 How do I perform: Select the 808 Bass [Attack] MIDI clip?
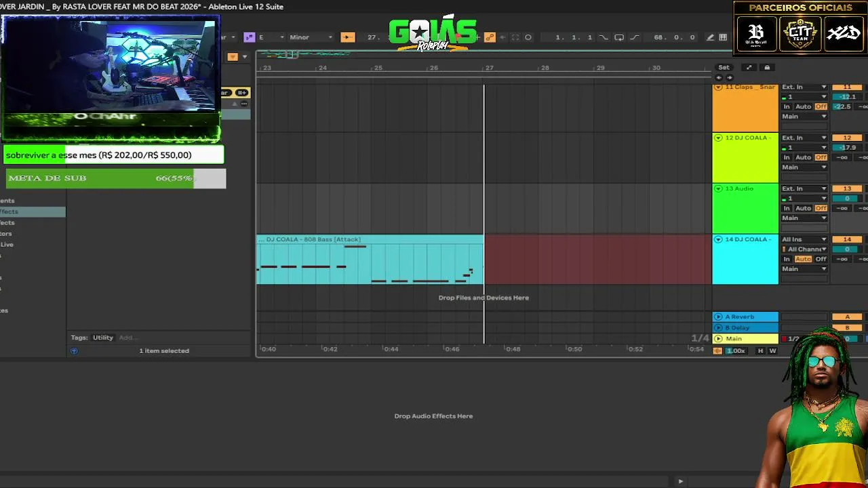370,260
